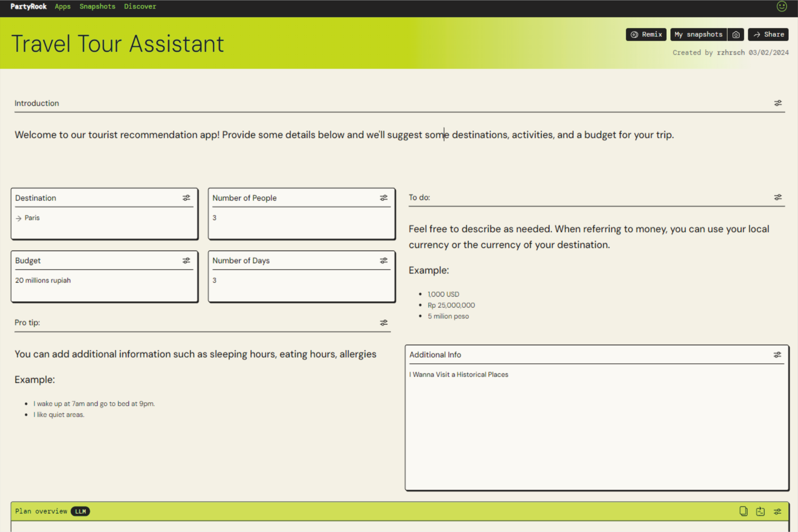Click the Remix button
Viewport: 798px width, 532px height.
(x=646, y=35)
